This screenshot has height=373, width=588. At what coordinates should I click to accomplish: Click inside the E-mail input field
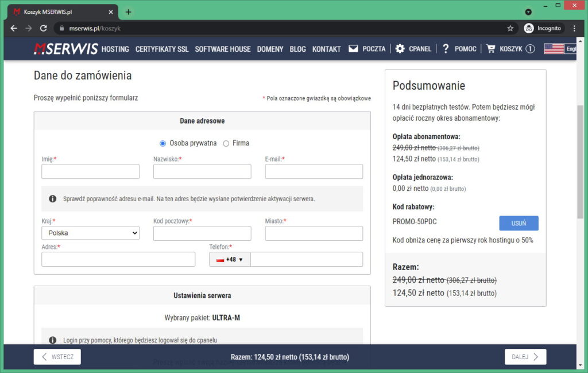coord(314,171)
